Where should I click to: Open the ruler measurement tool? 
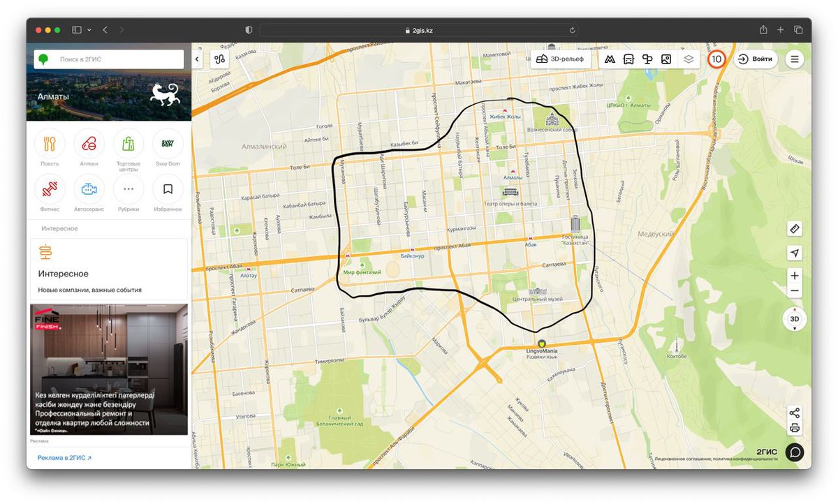tap(794, 229)
